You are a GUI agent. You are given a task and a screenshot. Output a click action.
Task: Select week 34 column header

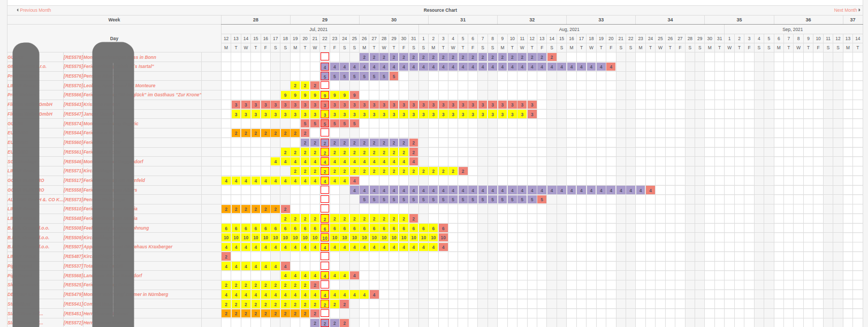(x=670, y=20)
